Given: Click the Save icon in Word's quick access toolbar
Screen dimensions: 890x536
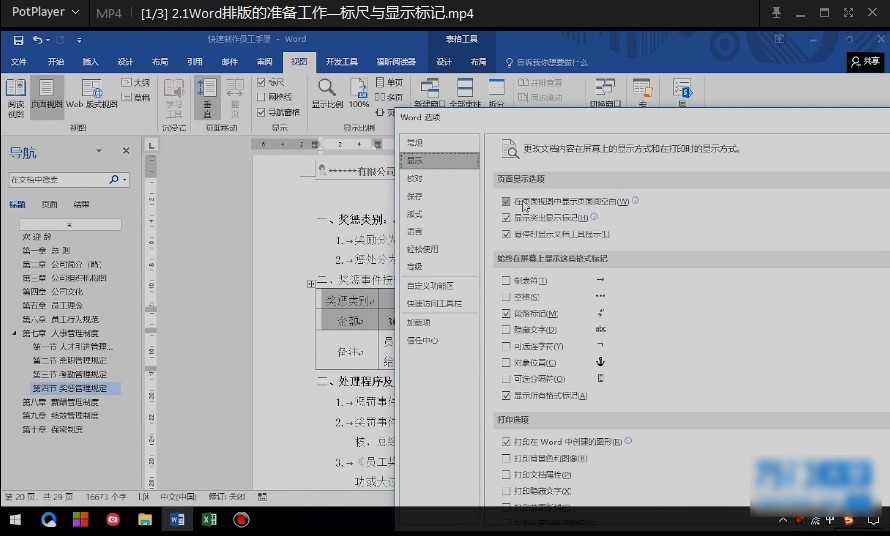Looking at the screenshot, I should click(18, 40).
